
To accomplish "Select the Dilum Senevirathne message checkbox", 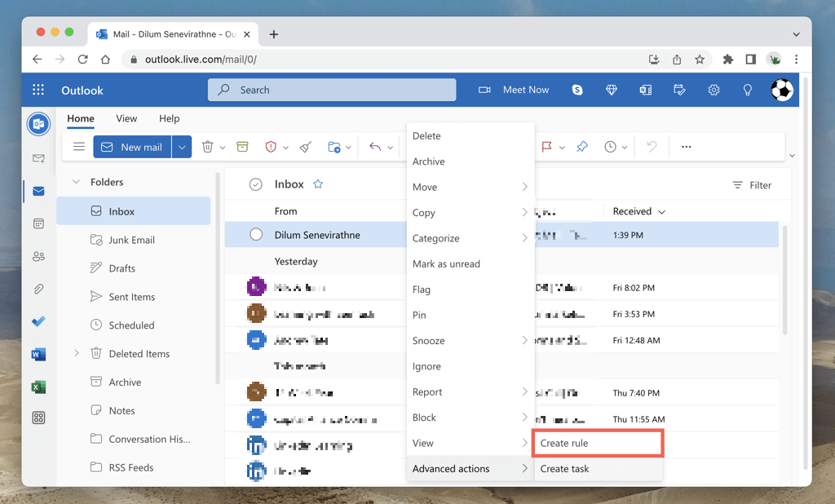I will [x=256, y=235].
